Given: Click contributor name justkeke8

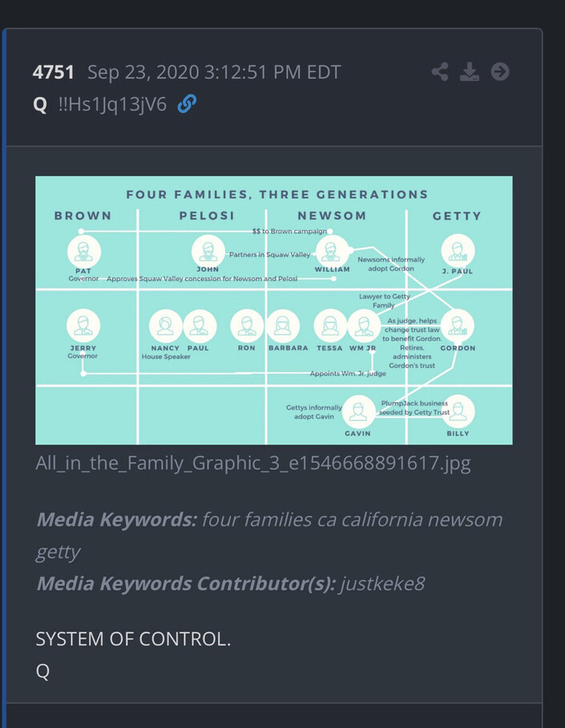Looking at the screenshot, I should 382,584.
